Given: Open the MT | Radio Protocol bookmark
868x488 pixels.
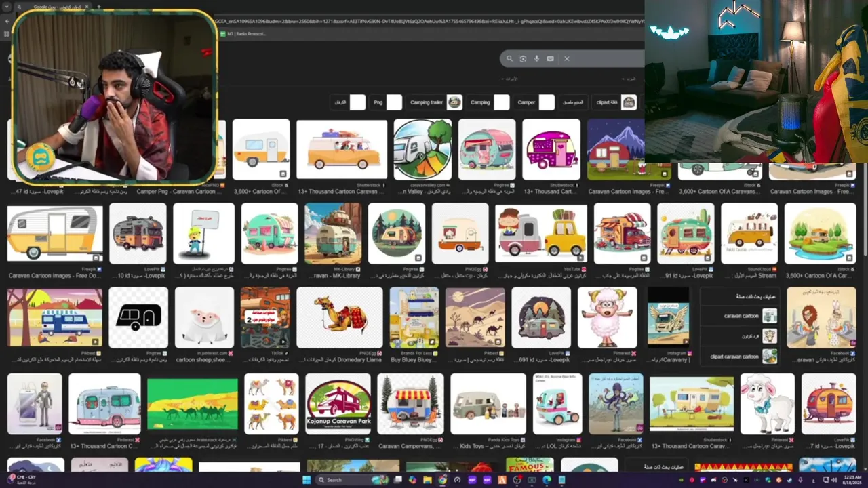Looking at the screenshot, I should pyautogui.click(x=242, y=34).
